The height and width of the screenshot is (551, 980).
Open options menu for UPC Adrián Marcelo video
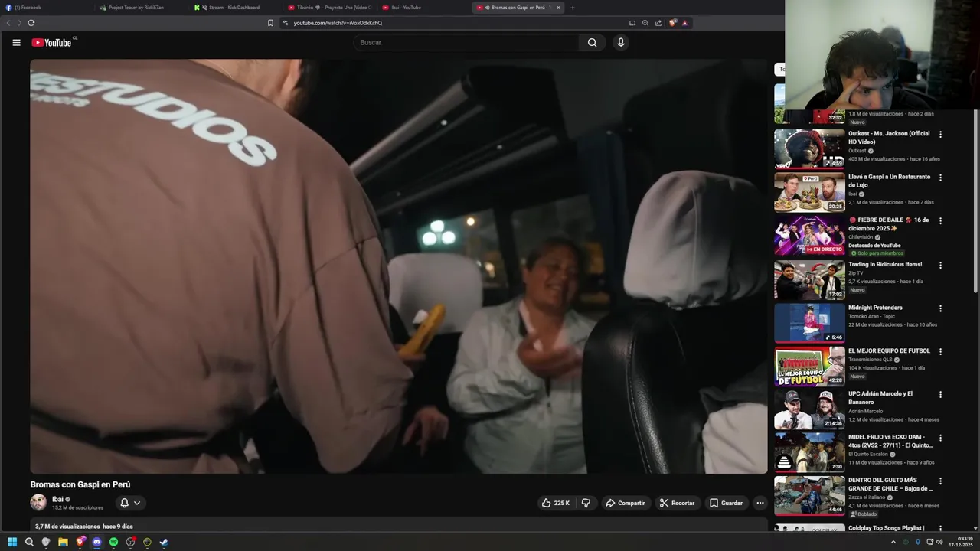click(x=940, y=395)
